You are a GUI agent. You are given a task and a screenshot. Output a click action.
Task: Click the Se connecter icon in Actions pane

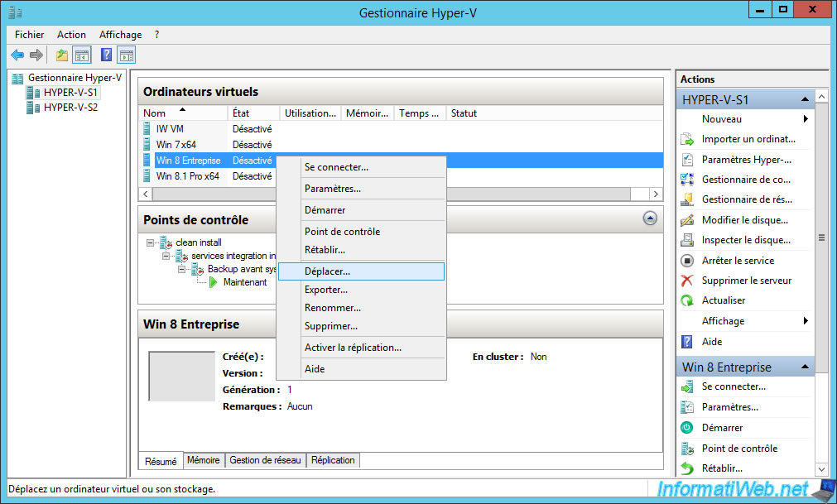tap(687, 386)
